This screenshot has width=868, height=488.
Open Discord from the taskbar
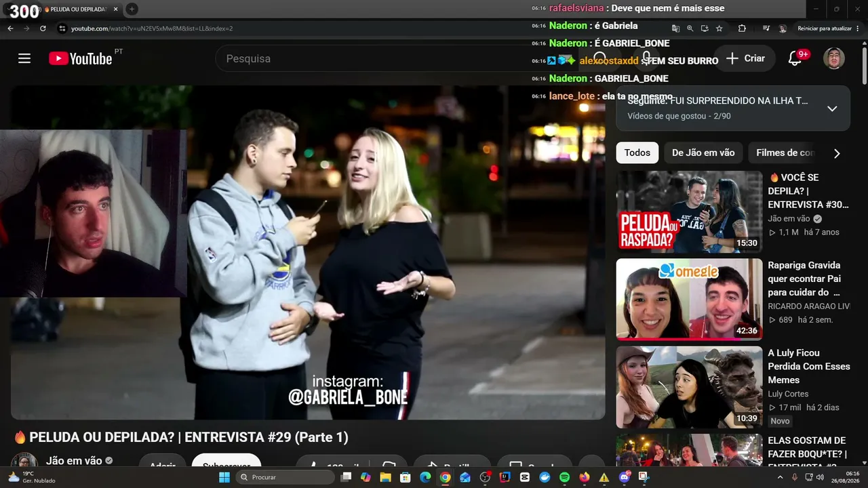tap(625, 477)
